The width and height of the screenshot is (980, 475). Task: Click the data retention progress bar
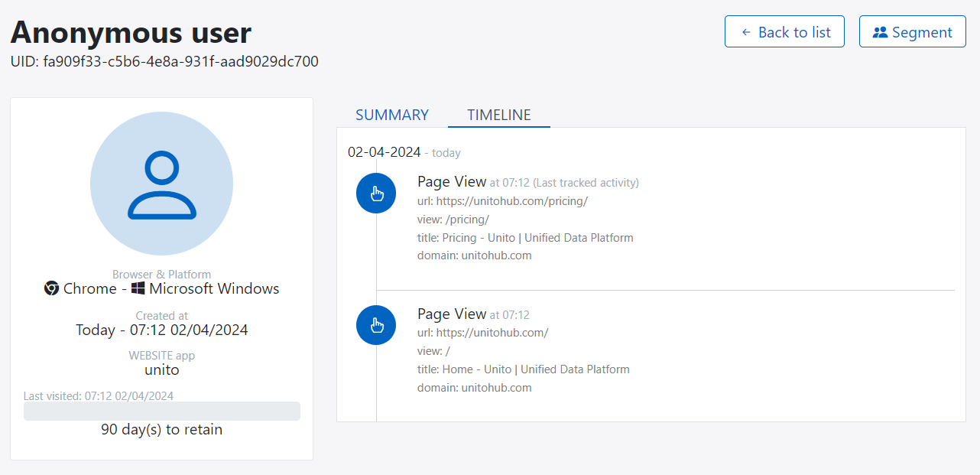tap(161, 412)
